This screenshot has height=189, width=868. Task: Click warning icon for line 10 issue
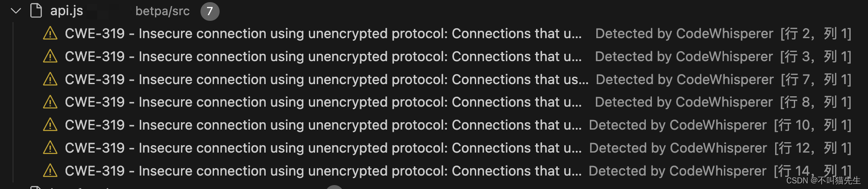50,125
